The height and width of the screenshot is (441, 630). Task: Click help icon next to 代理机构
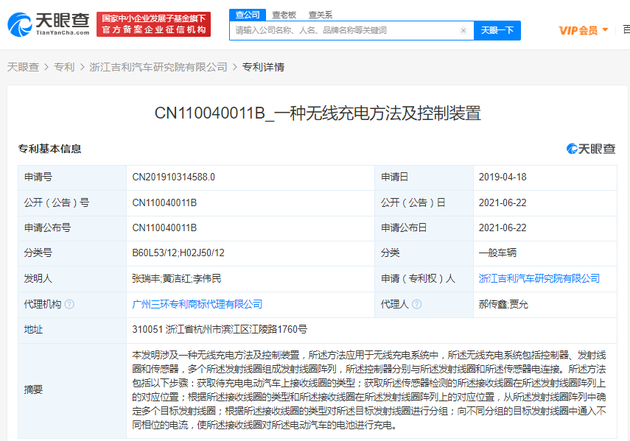pyautogui.click(x=69, y=304)
